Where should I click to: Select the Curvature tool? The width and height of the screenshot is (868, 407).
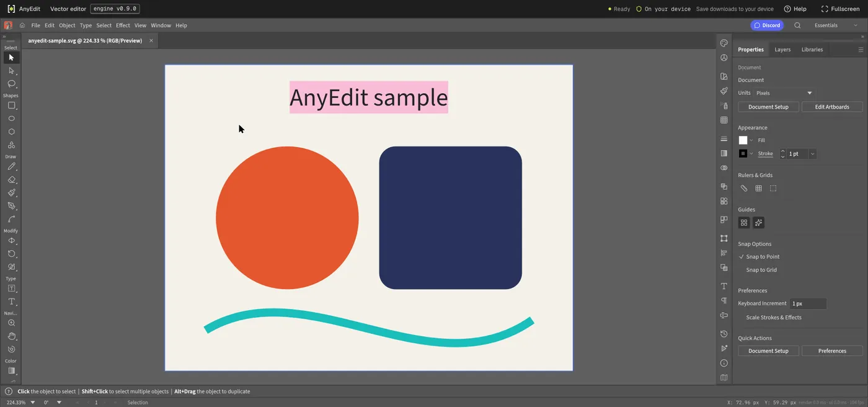tap(11, 219)
